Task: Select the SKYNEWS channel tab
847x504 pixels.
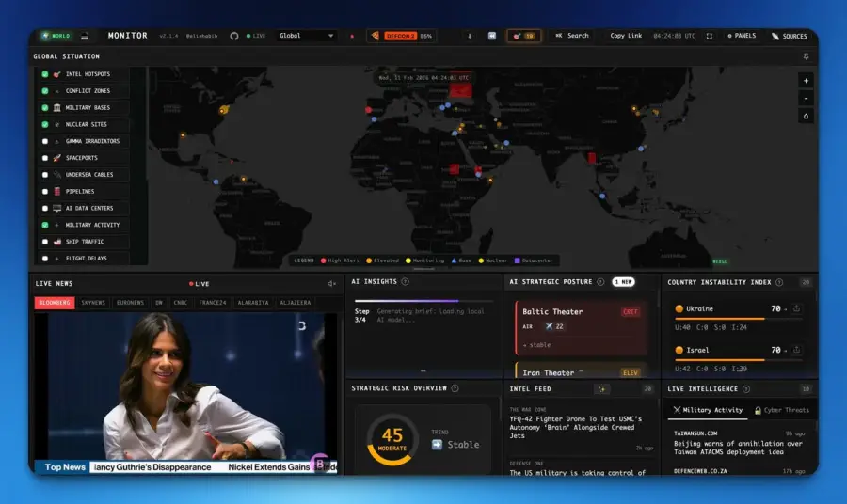Action: pyautogui.click(x=93, y=303)
